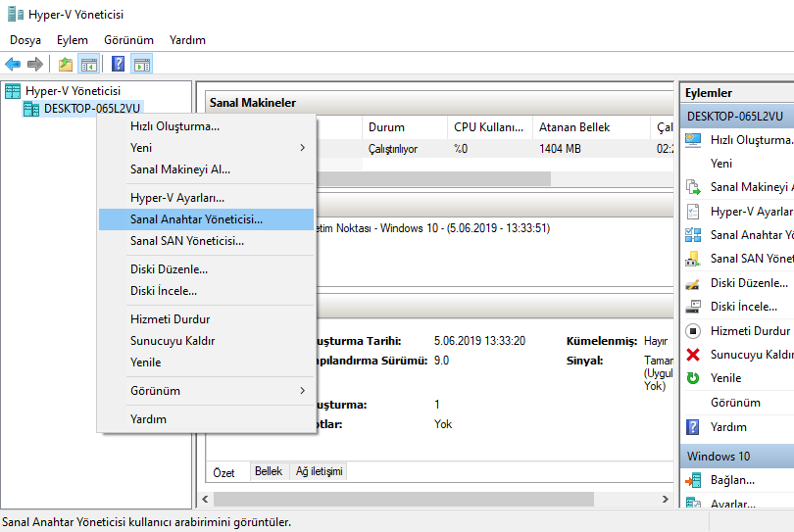The width and height of the screenshot is (794, 532).
Task: Click Yeni link in Eylemler pane
Action: coord(721,164)
